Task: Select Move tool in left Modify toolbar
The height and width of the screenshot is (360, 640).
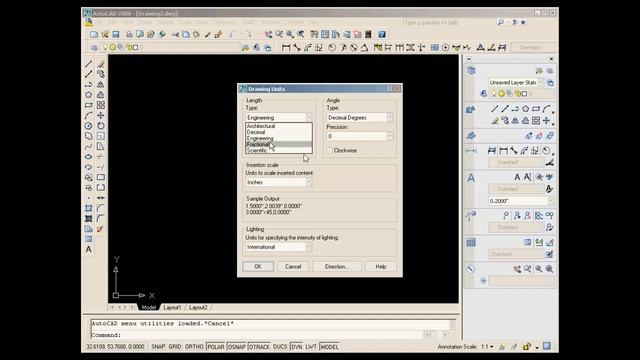Action: coord(101,116)
